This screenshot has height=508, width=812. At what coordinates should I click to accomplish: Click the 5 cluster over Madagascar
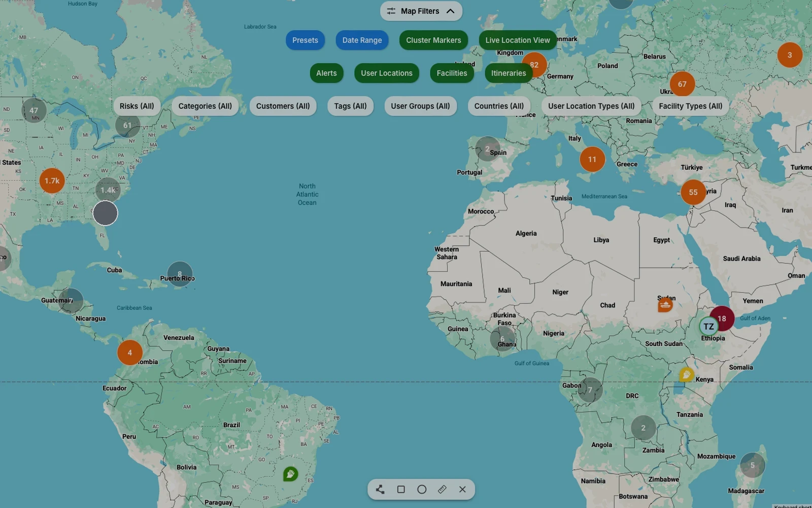(x=753, y=465)
